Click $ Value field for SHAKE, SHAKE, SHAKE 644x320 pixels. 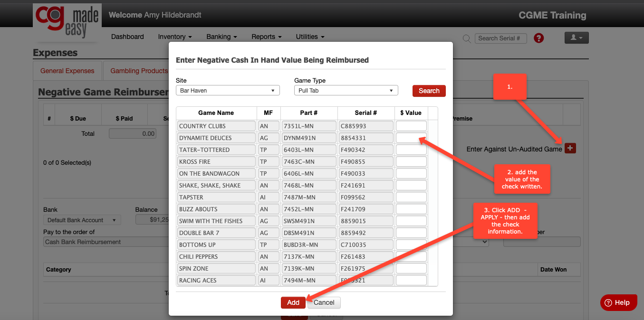[x=412, y=185]
